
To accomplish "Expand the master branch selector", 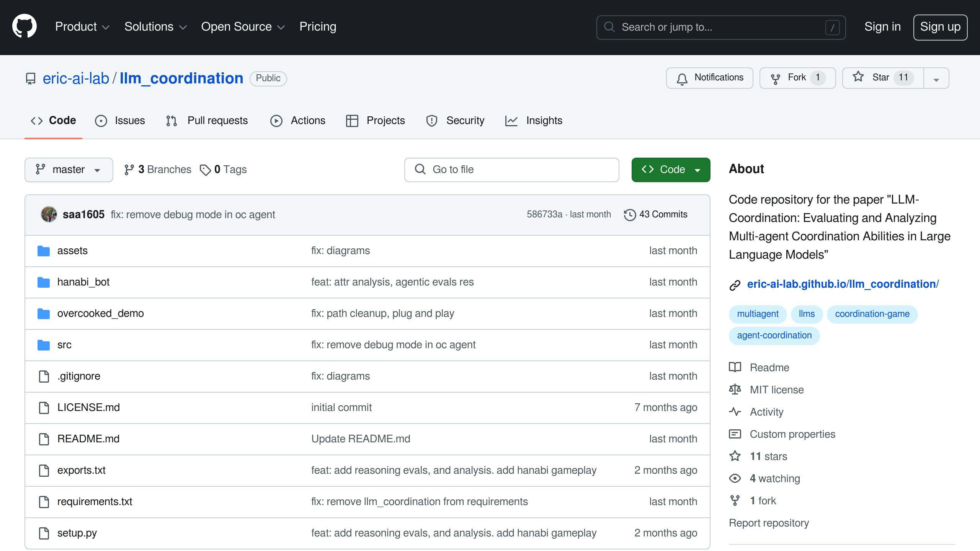I will point(69,170).
